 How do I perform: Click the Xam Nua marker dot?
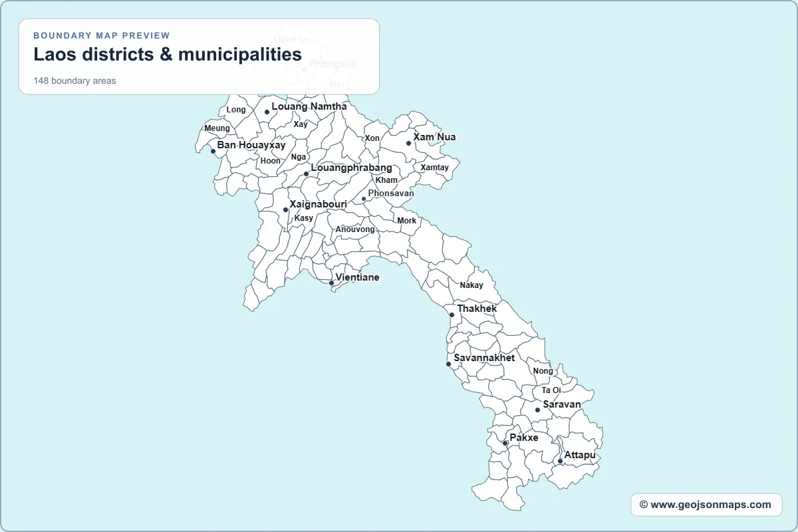click(x=409, y=143)
